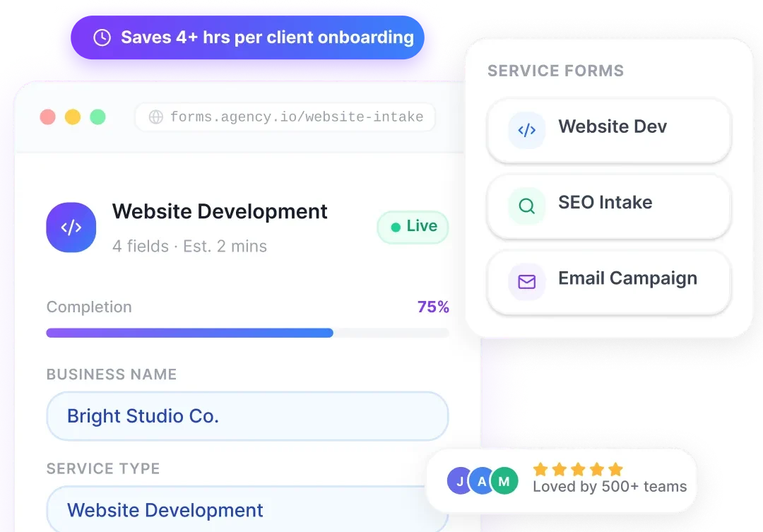763x532 pixels.
Task: Click the purple code icon beside Website Development
Action: pyautogui.click(x=71, y=227)
